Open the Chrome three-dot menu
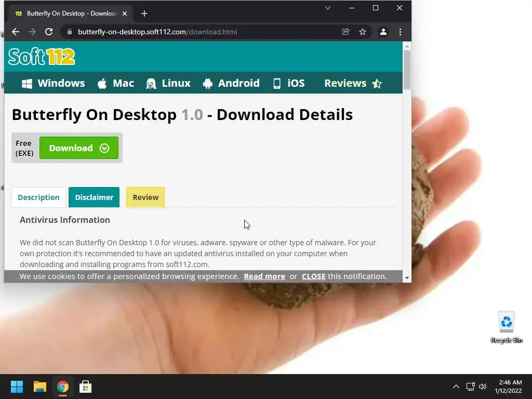532x399 pixels. (x=401, y=32)
